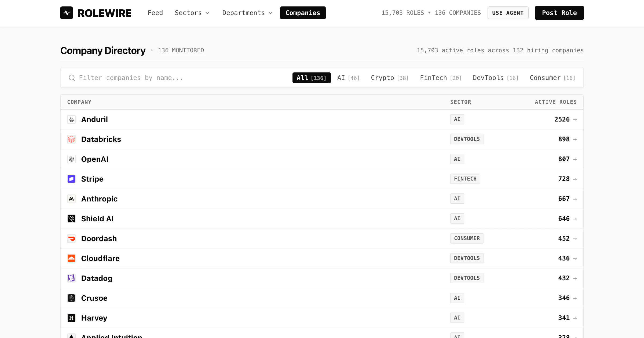Open the Anthropic company name link
Viewport: 644px width, 338px height.
point(99,199)
